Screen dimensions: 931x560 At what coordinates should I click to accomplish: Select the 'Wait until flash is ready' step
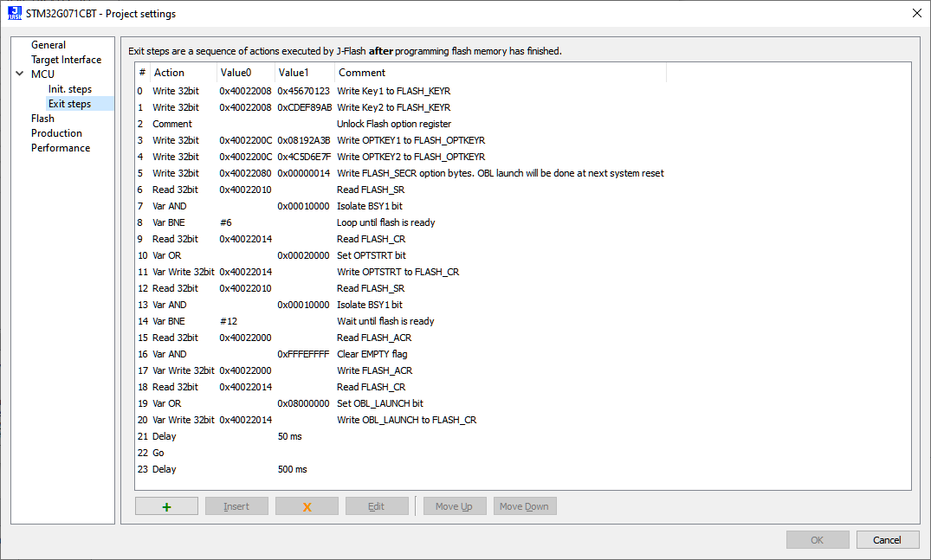point(401,321)
